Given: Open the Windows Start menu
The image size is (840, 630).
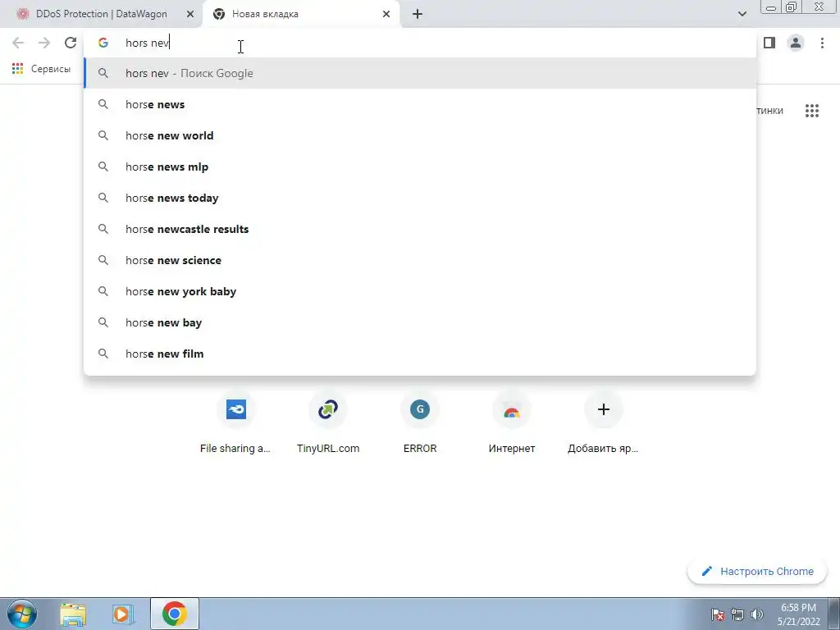Looking at the screenshot, I should click(21, 614).
